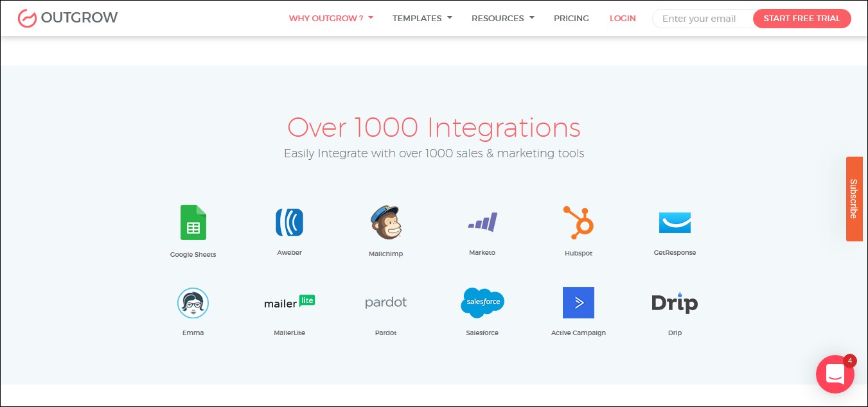Click the MailerLite logo
Image resolution: width=868 pixels, height=407 pixels.
tap(289, 302)
